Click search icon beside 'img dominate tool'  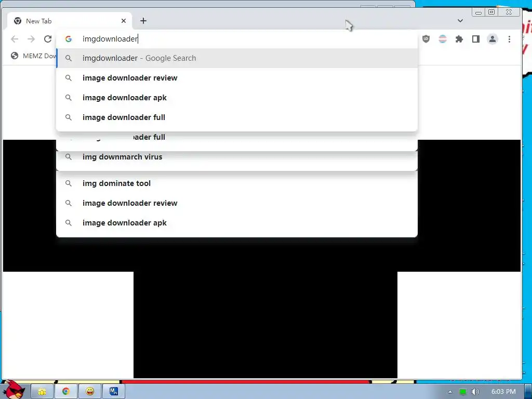[x=69, y=183]
